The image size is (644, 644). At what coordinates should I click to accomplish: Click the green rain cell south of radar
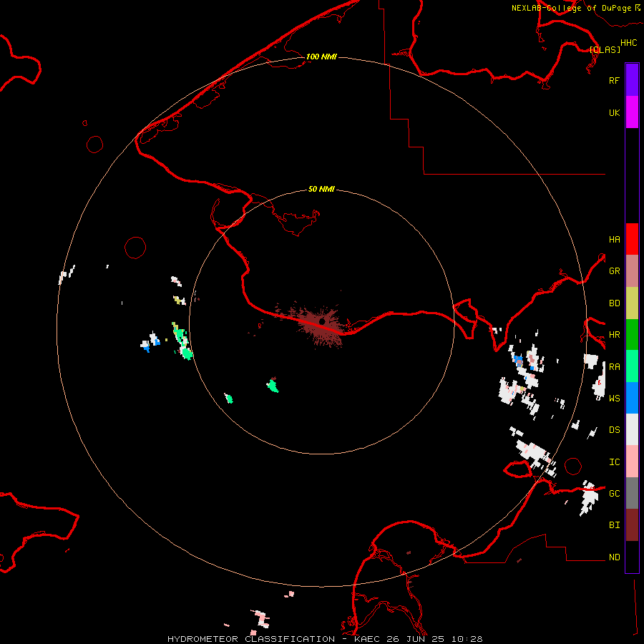[273, 386]
